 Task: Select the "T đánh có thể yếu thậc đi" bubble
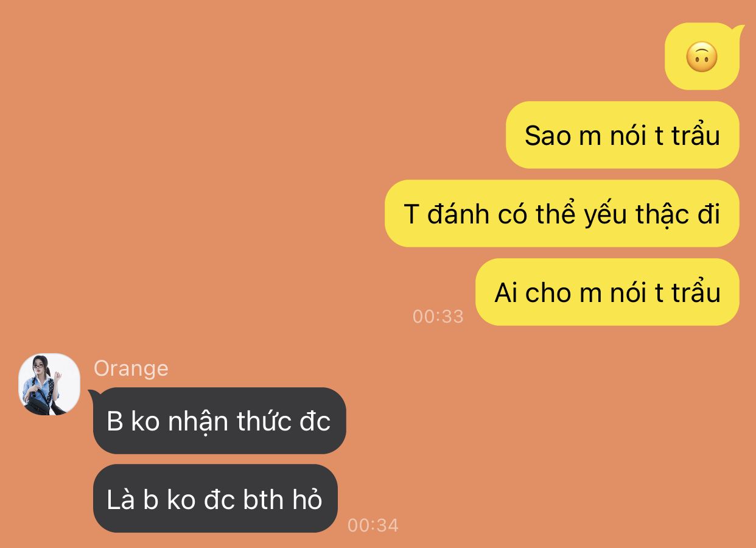tap(562, 213)
